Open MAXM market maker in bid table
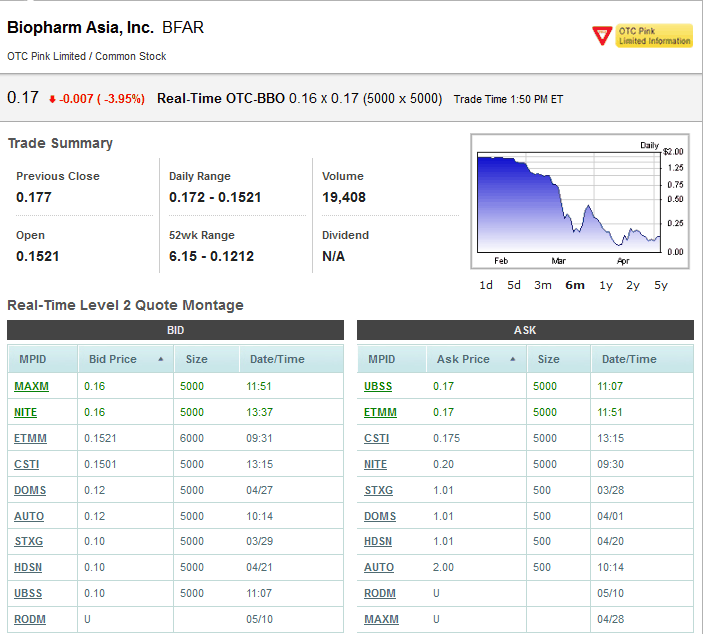 (31, 386)
